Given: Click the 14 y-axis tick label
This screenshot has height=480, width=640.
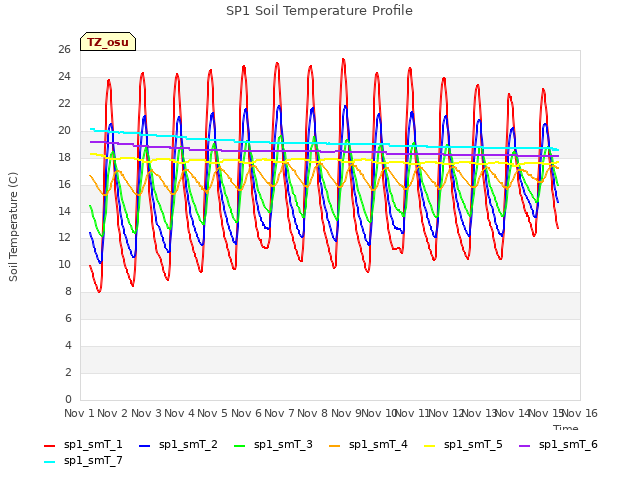Looking at the screenshot, I should (64, 211).
